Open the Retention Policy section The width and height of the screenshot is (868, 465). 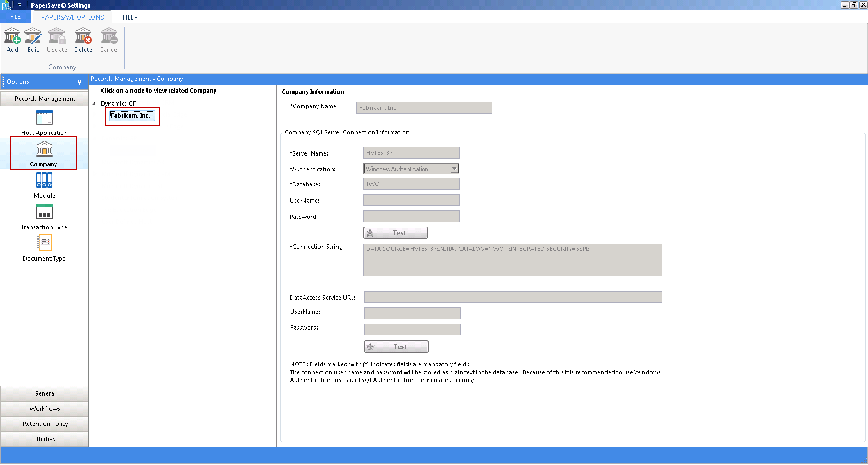pos(44,424)
